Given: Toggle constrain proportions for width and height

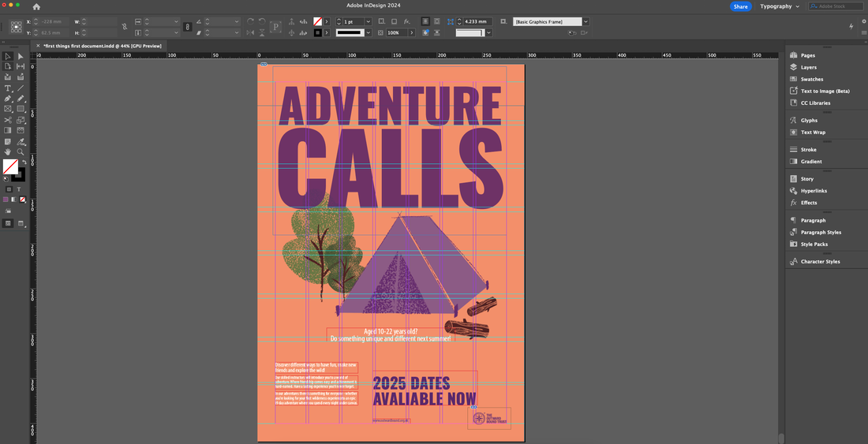Looking at the screenshot, I should (x=124, y=27).
